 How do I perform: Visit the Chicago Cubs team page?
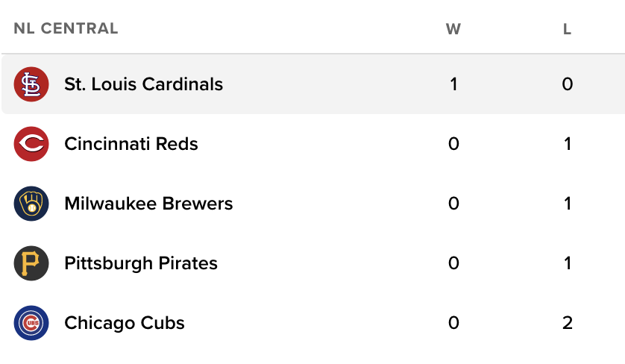(125, 323)
